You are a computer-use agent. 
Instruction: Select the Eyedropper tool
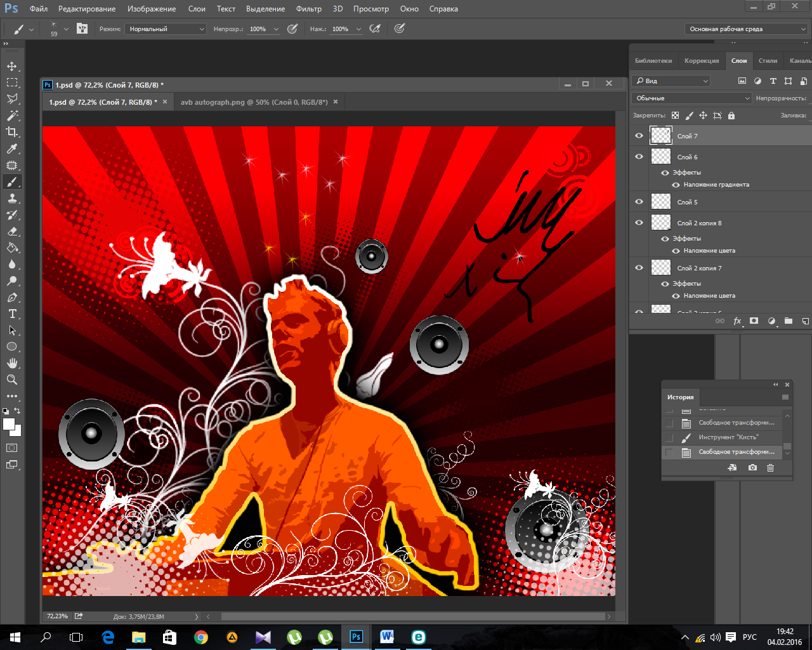click(x=12, y=149)
